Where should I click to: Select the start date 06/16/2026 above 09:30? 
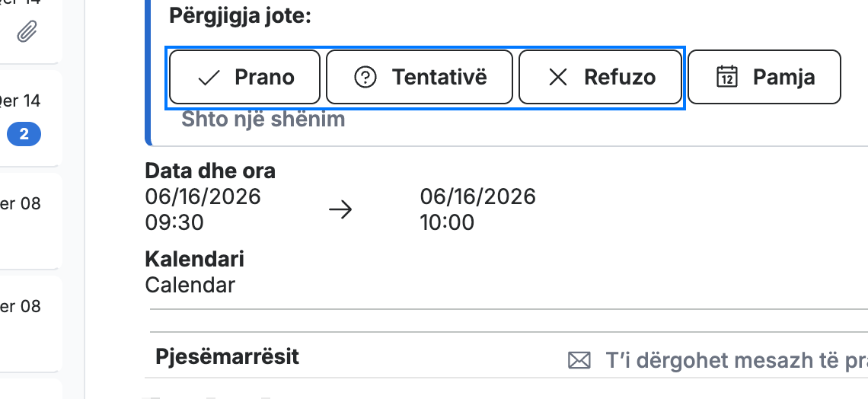click(203, 196)
